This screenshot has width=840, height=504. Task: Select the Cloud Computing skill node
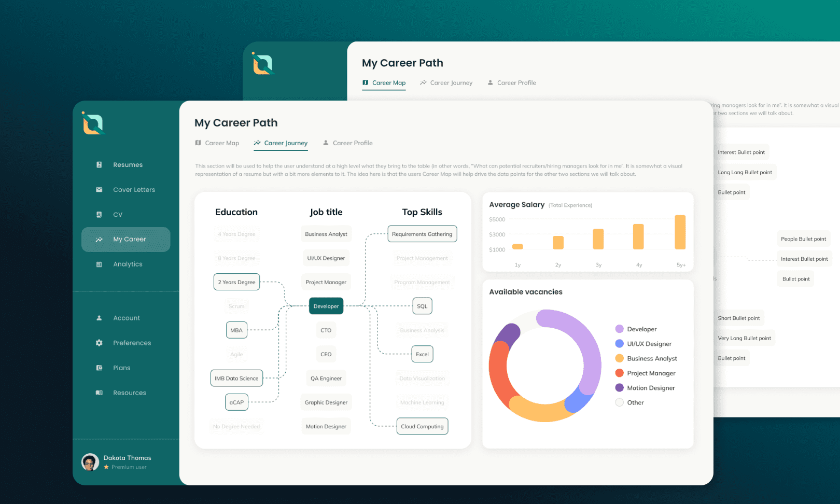pos(422,427)
